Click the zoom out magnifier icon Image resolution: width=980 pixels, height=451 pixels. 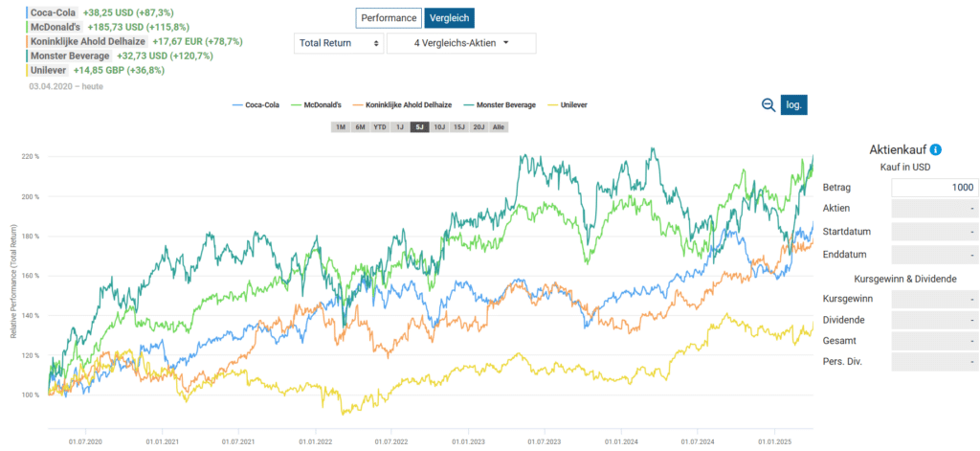click(768, 105)
